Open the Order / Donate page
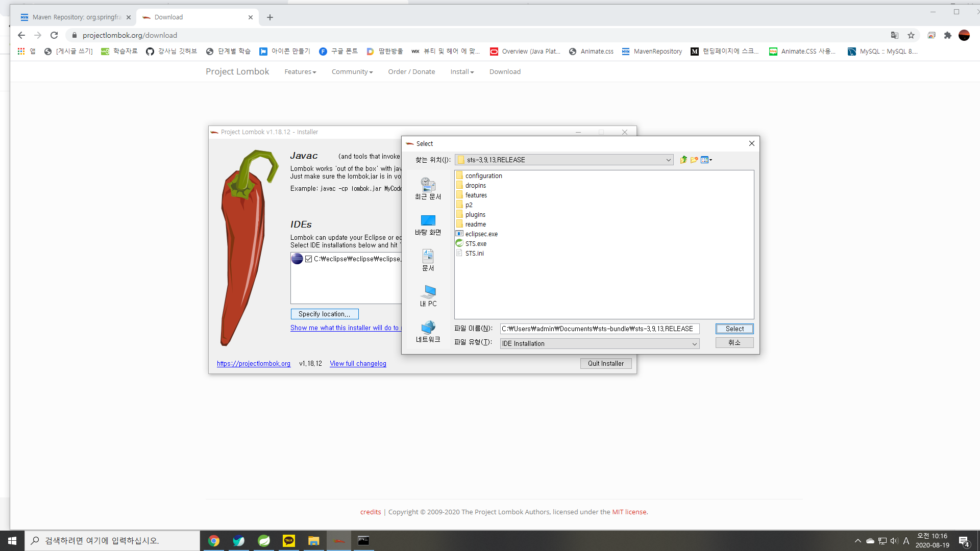Image resolution: width=980 pixels, height=551 pixels. coord(411,71)
